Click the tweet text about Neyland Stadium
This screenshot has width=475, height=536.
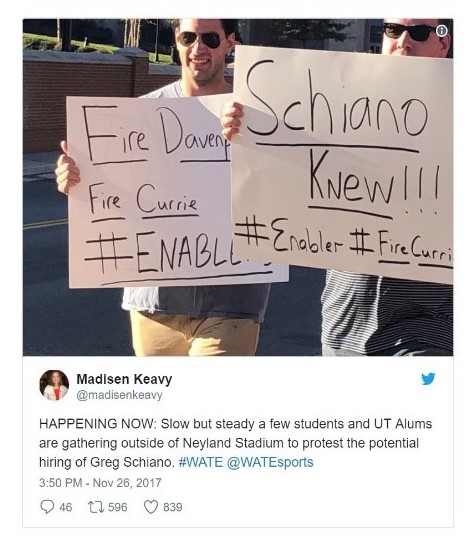(x=236, y=443)
